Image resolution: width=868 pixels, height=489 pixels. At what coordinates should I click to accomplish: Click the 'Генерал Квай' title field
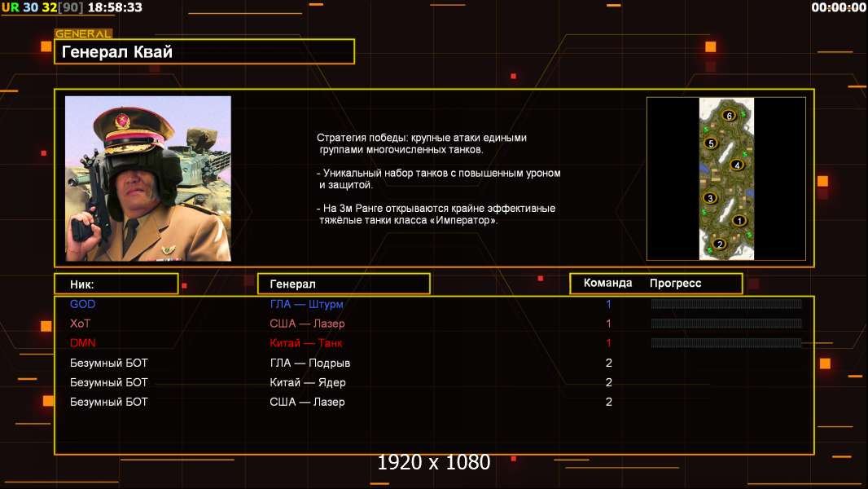[x=204, y=51]
